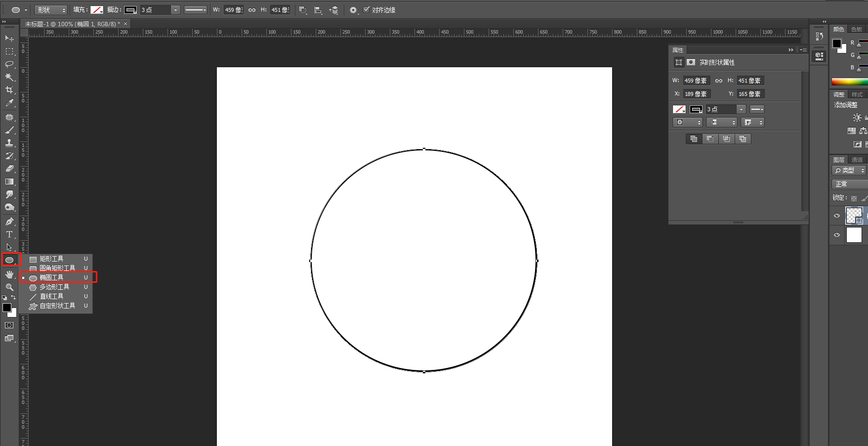The image size is (868, 446).
Task: Click the Ellipse shape tool in toolbar
Action: click(x=9, y=260)
